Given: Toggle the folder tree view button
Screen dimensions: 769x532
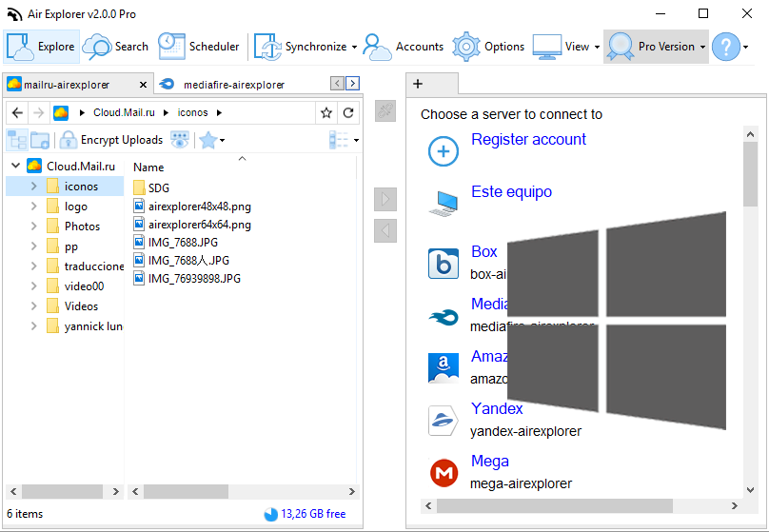Looking at the screenshot, I should 17,140.
